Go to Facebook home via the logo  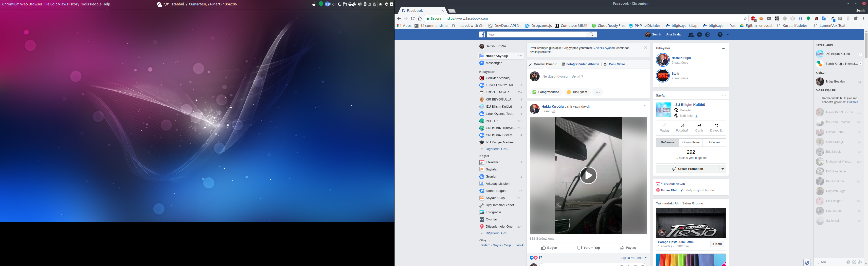click(x=483, y=34)
